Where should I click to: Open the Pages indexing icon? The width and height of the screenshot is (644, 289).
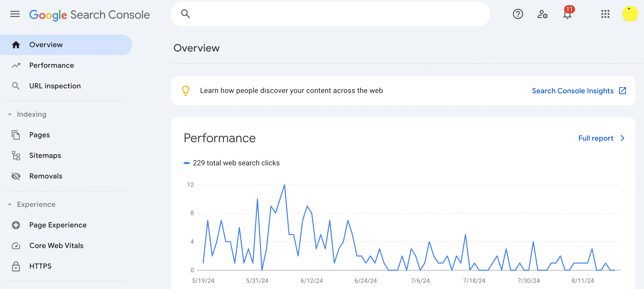16,135
